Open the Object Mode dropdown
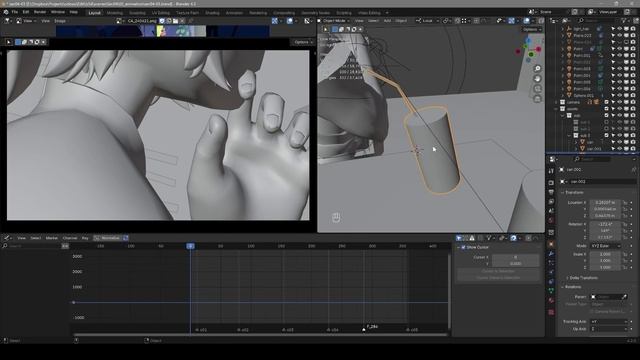 coord(334,20)
